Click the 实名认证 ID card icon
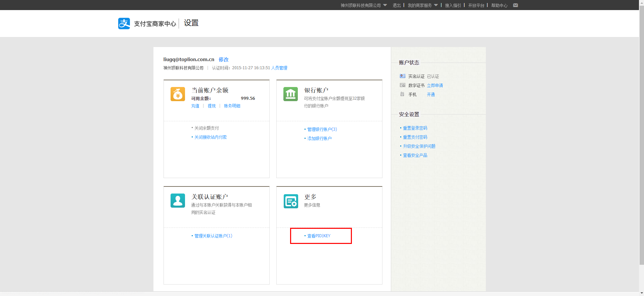The width and height of the screenshot is (644, 296). (403, 76)
